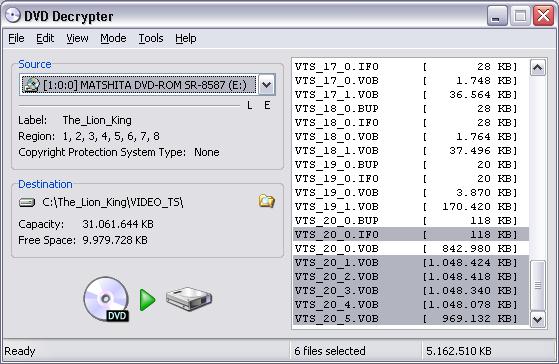
Task: Click the DVD Decrypter title bar icon
Action: point(13,16)
